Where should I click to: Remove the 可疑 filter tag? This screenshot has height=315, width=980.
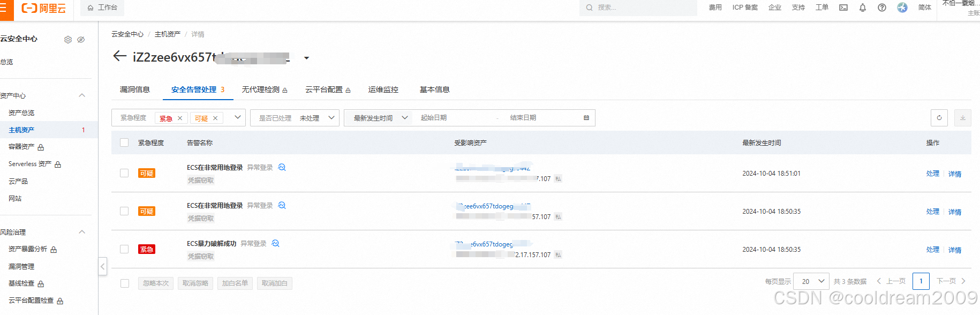[x=215, y=118]
